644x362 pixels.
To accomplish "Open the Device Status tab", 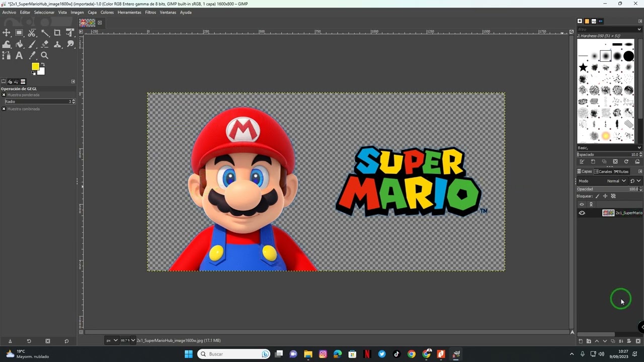I will pyautogui.click(x=10, y=81).
